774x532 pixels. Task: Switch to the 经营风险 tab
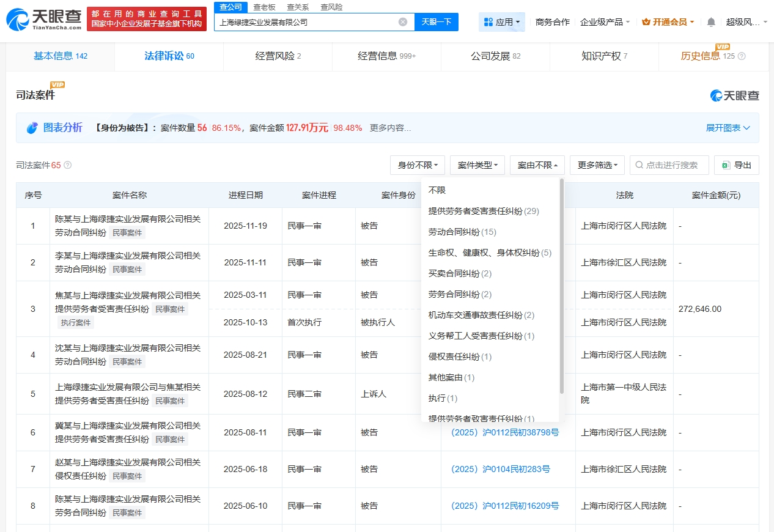click(x=278, y=56)
